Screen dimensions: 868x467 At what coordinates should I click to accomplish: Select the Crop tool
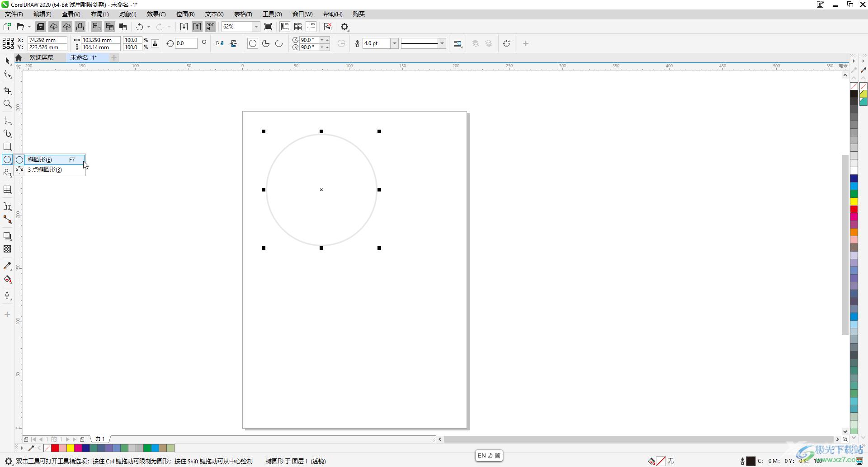tap(7, 91)
